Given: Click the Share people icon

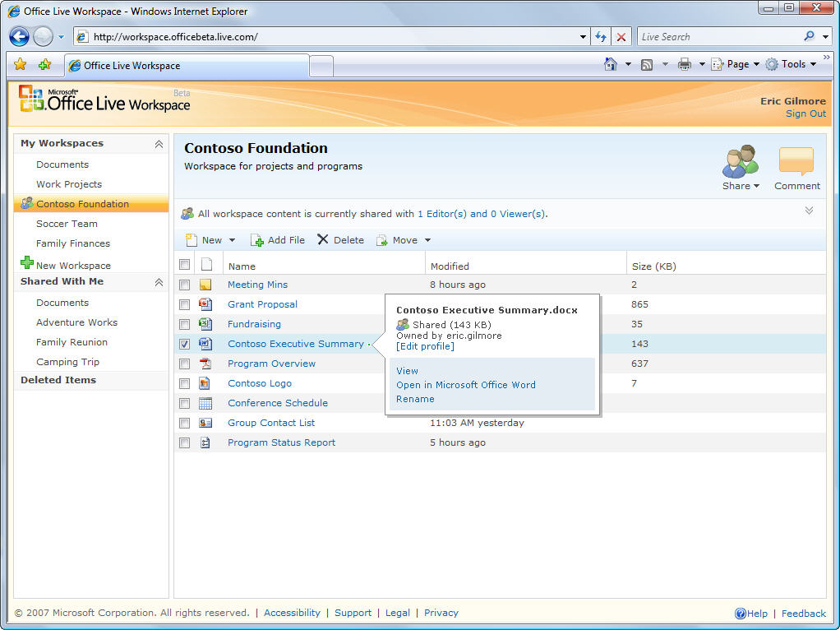Looking at the screenshot, I should tap(740, 161).
